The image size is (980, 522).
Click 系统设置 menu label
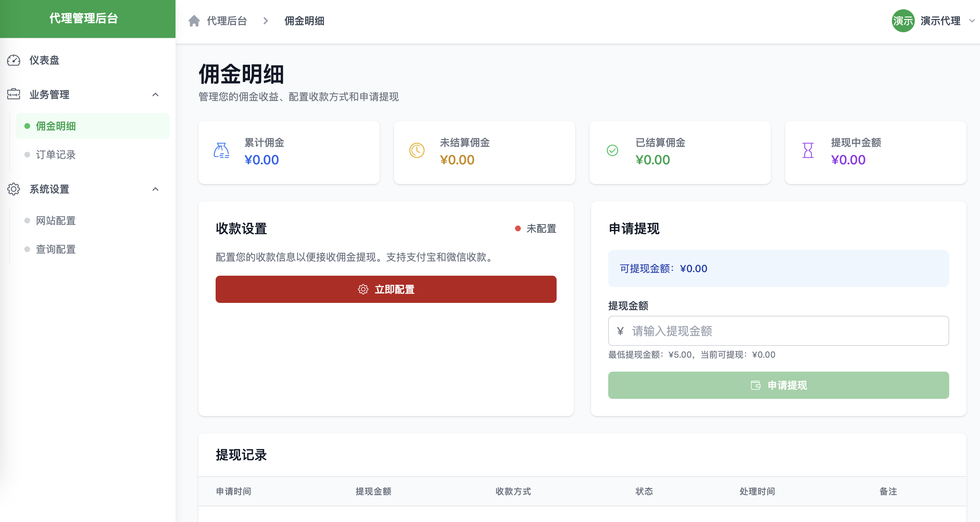(49, 189)
